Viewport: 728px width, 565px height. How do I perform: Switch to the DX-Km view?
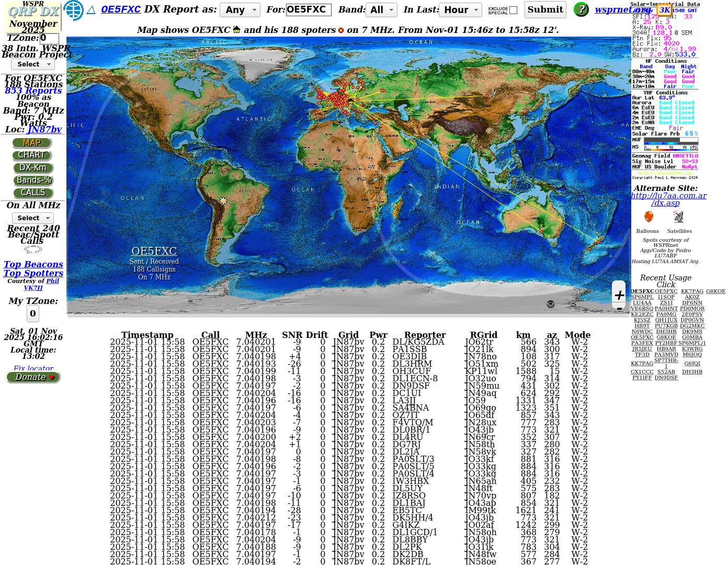pos(33,168)
